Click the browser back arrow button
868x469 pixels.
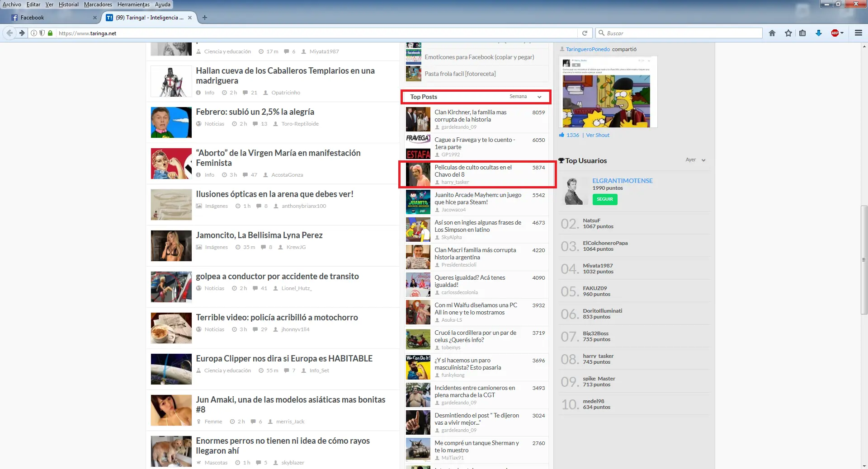(x=9, y=33)
